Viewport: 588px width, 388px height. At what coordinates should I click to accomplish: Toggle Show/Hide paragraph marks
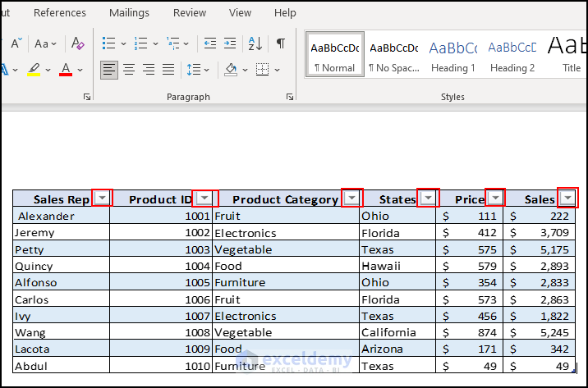(x=281, y=43)
